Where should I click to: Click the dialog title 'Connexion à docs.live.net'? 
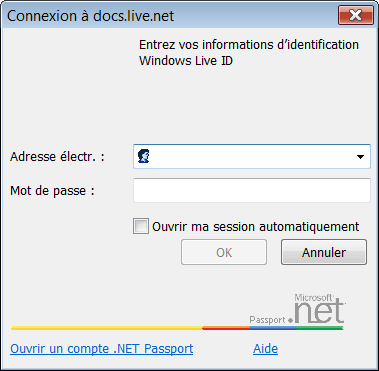click(x=91, y=16)
